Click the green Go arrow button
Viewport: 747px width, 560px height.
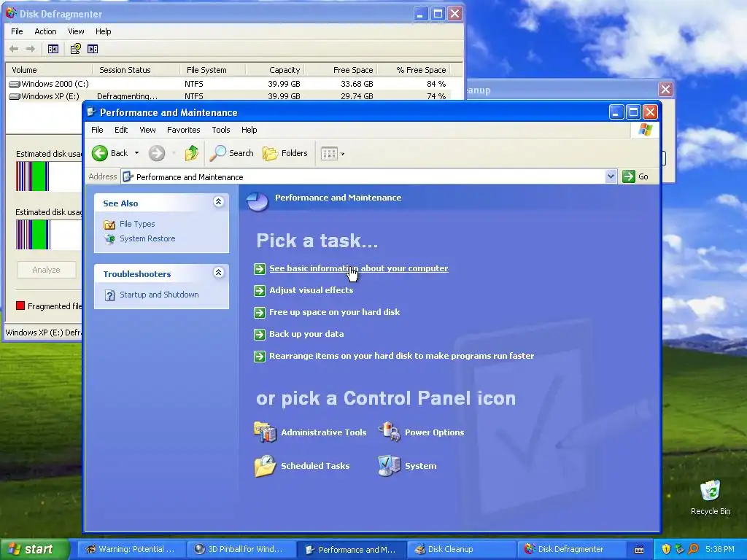[x=629, y=176]
